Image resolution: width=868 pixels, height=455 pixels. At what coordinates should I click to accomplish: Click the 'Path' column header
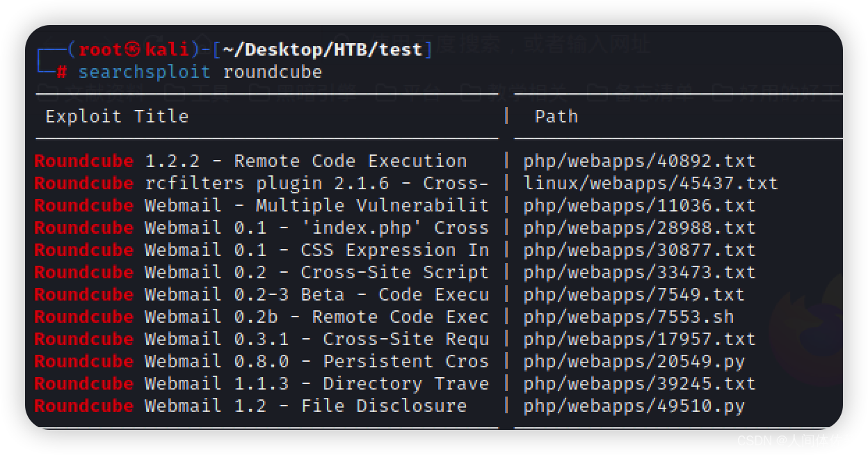point(556,116)
